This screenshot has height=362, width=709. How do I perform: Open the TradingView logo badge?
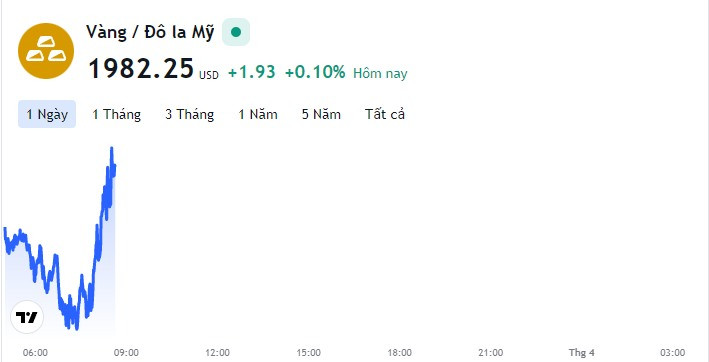pos(27,317)
